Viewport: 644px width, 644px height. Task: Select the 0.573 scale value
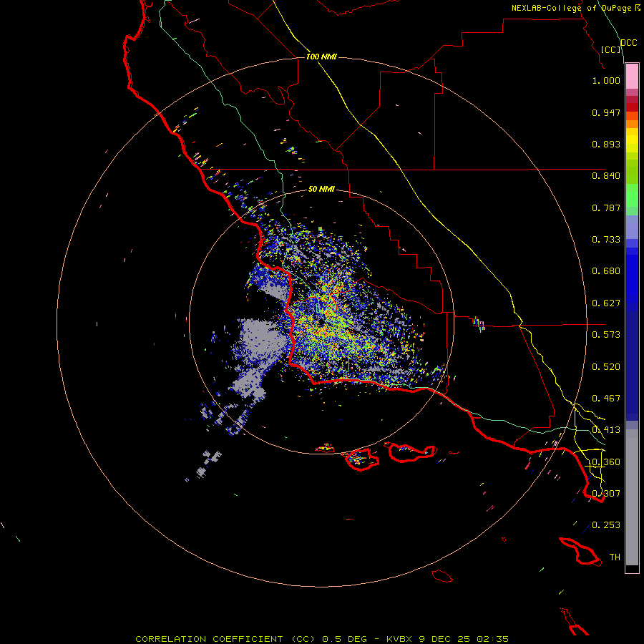[606, 335]
